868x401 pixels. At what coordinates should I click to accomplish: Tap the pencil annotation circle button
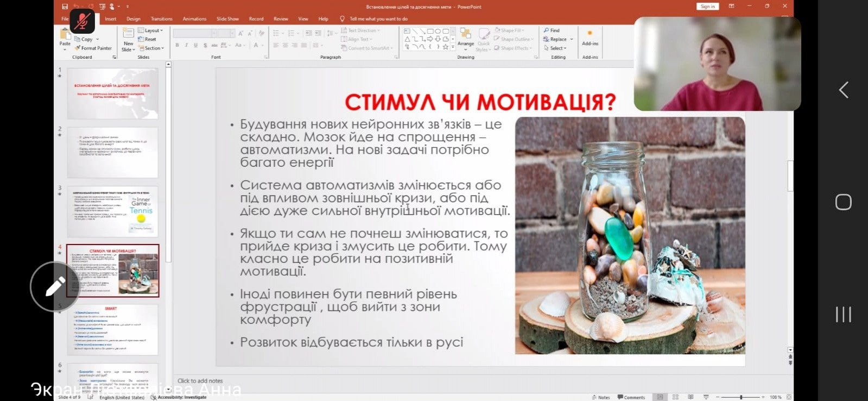(55, 286)
